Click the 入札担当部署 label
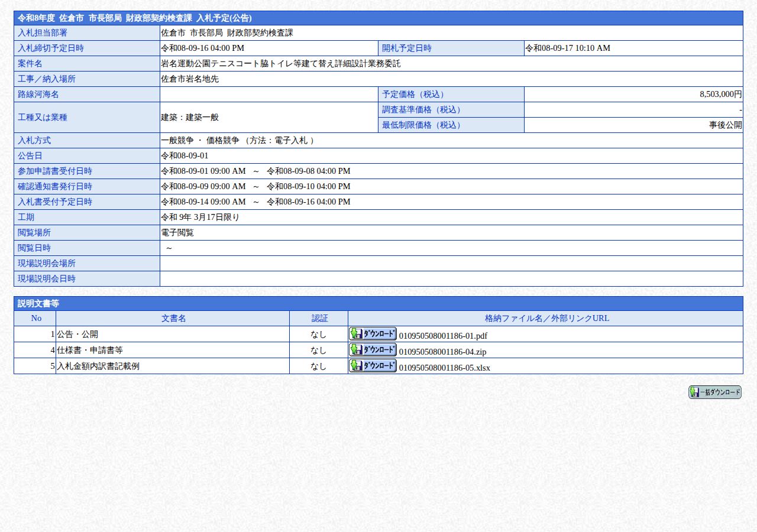The height and width of the screenshot is (532, 757). [87, 33]
